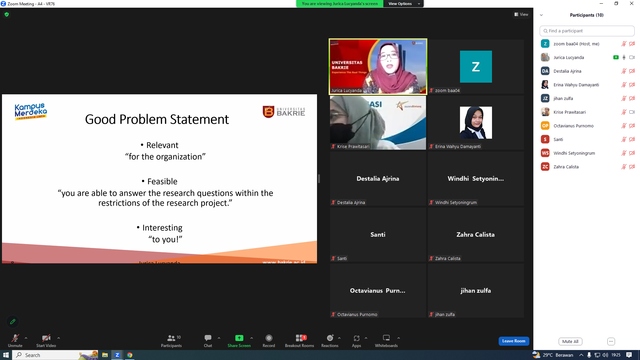Select the Zahra Calista video tile
This screenshot has width=640, height=360.
pyautogui.click(x=476, y=234)
